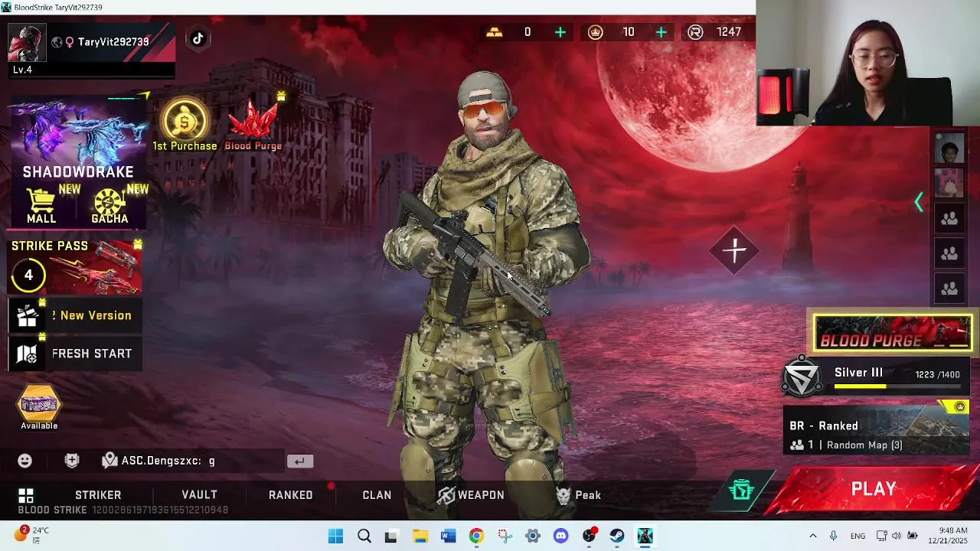Image resolution: width=980 pixels, height=551 pixels.
Task: Invite teammate with the plus diamond
Action: point(735,250)
